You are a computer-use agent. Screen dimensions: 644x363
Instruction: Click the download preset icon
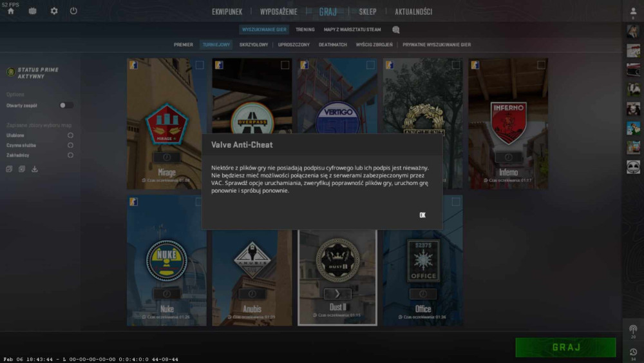[35, 169]
